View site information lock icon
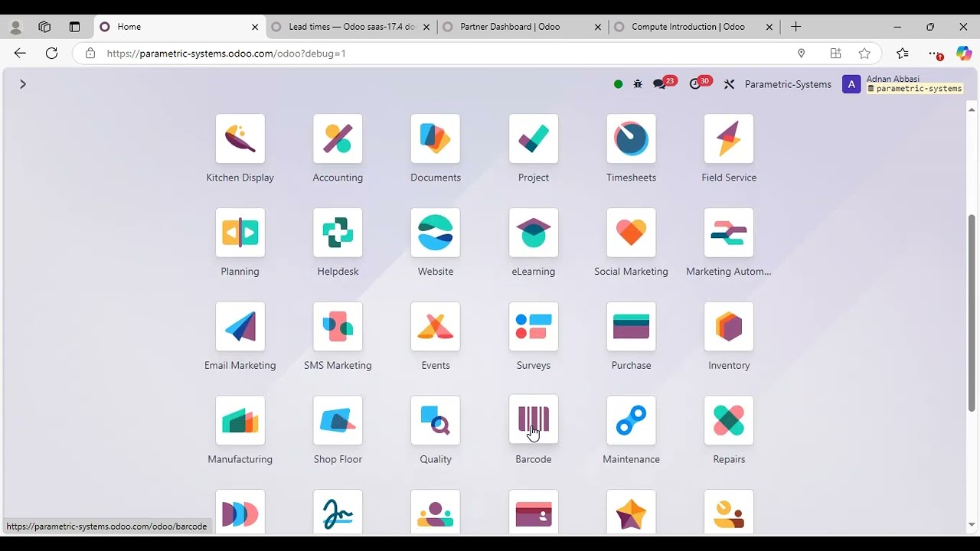Screen dimensions: 980x551 [x=90, y=54]
